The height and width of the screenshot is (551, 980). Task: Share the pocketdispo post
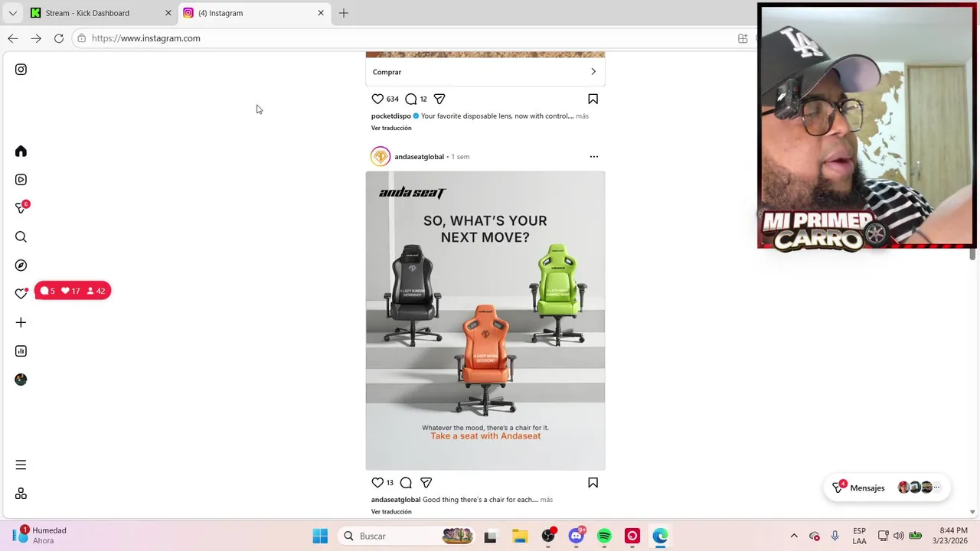[439, 99]
